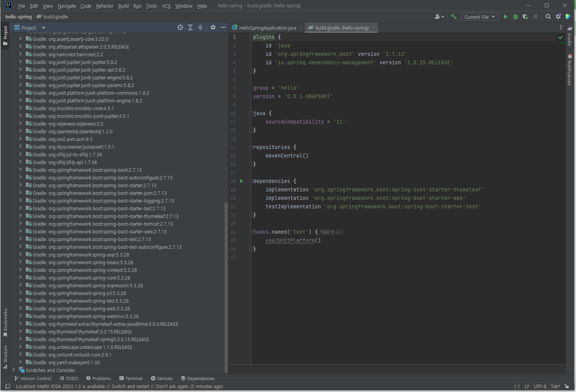576x392 pixels.
Task: Close the HelloSpringApplication.java tab
Action: 301,28
